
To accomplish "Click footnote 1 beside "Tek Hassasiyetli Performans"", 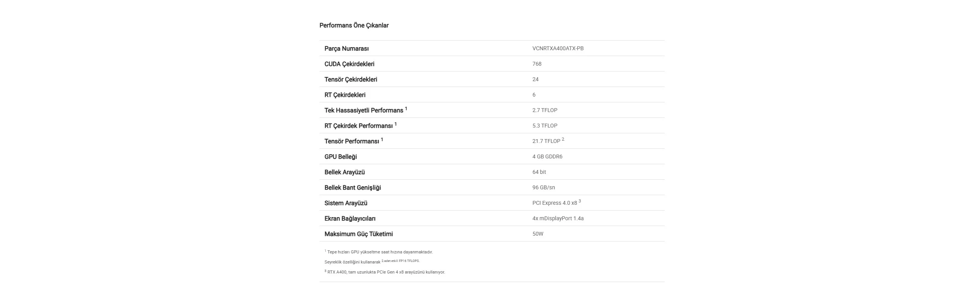I will (406, 109).
